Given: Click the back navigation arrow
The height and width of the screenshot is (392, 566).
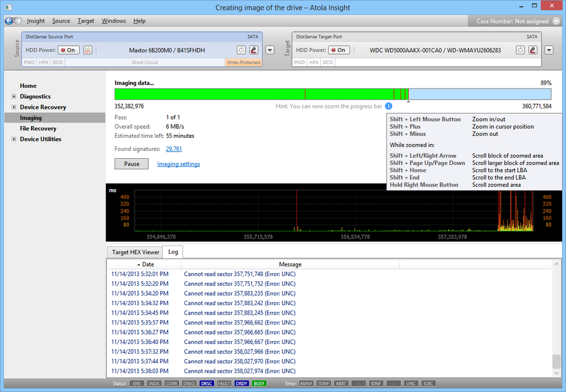Looking at the screenshot, I should pos(9,21).
